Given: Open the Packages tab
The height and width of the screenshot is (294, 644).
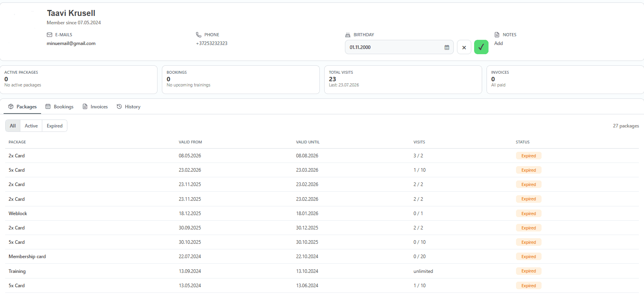Looking at the screenshot, I should (x=22, y=107).
